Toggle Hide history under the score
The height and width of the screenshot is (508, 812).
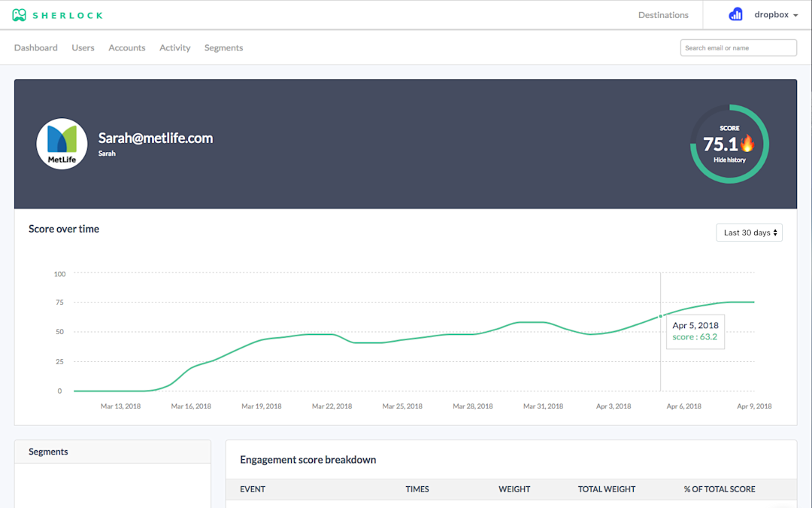729,160
